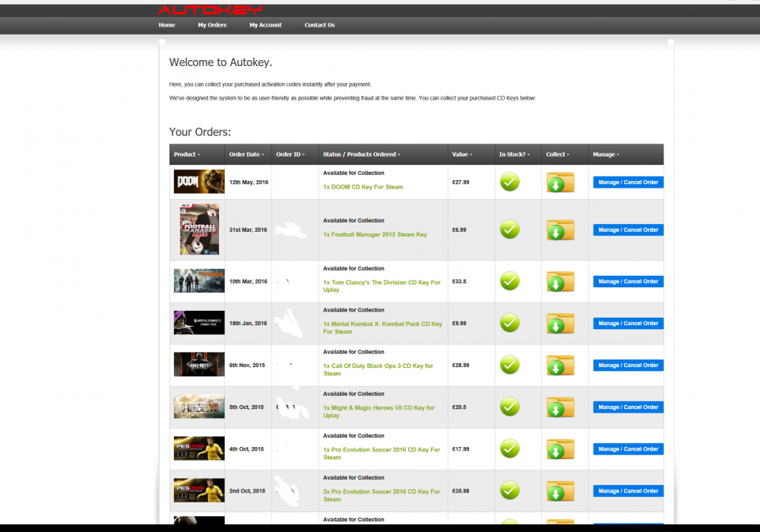Click the Football Manager 2012 cover thumbnail
Image resolution: width=760 pixels, height=532 pixels.
199,230
